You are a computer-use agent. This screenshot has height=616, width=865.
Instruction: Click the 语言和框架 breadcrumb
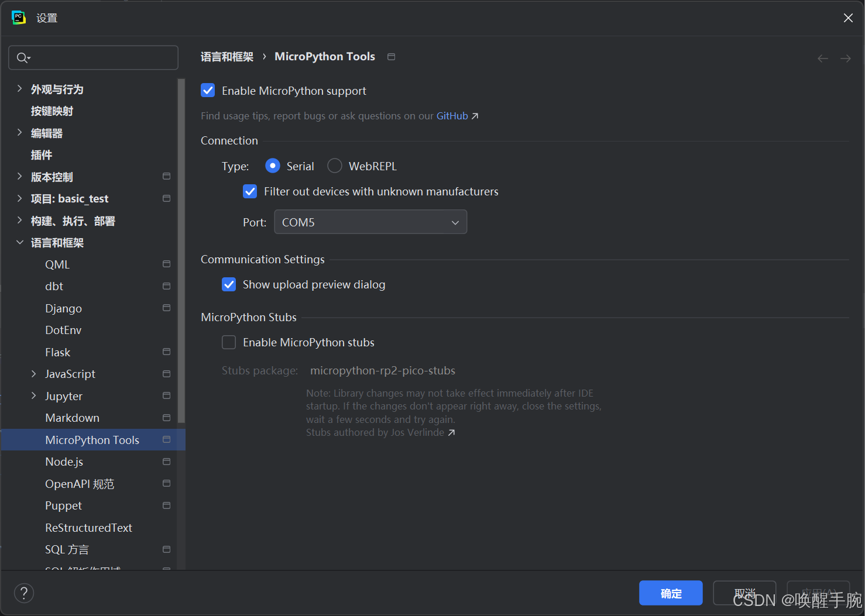(x=227, y=57)
